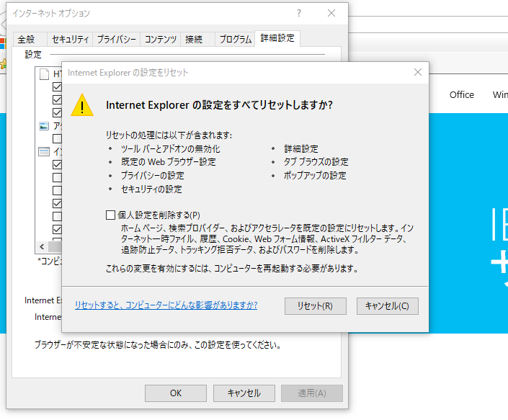Viewport: 508px width, 420px height.
Task: Click the タブ ブラウズの設定 text
Action: point(316,162)
